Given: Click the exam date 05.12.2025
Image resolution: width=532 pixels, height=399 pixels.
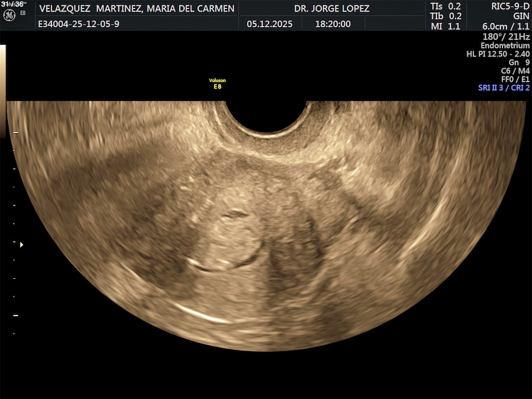Looking at the screenshot, I should (x=269, y=24).
